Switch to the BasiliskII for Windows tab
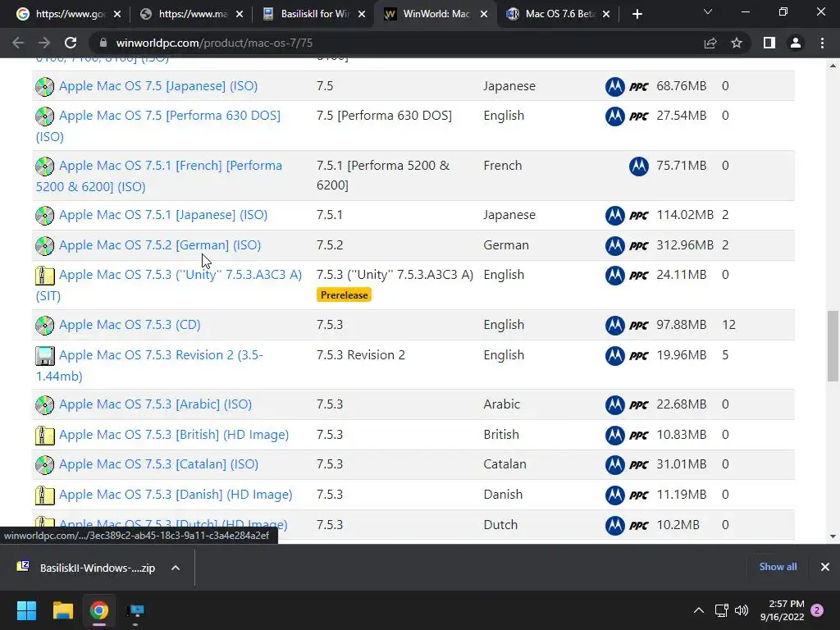This screenshot has width=840, height=630. pyautogui.click(x=314, y=14)
